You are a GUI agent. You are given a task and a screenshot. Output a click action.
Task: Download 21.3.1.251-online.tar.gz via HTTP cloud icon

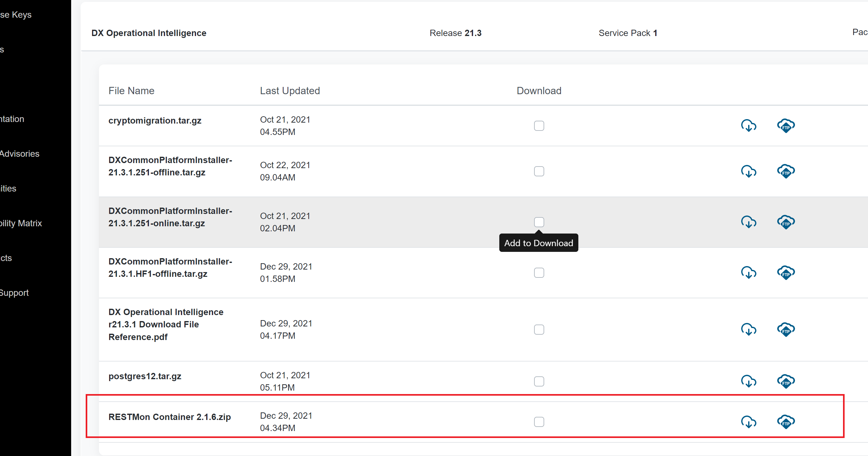coord(748,222)
